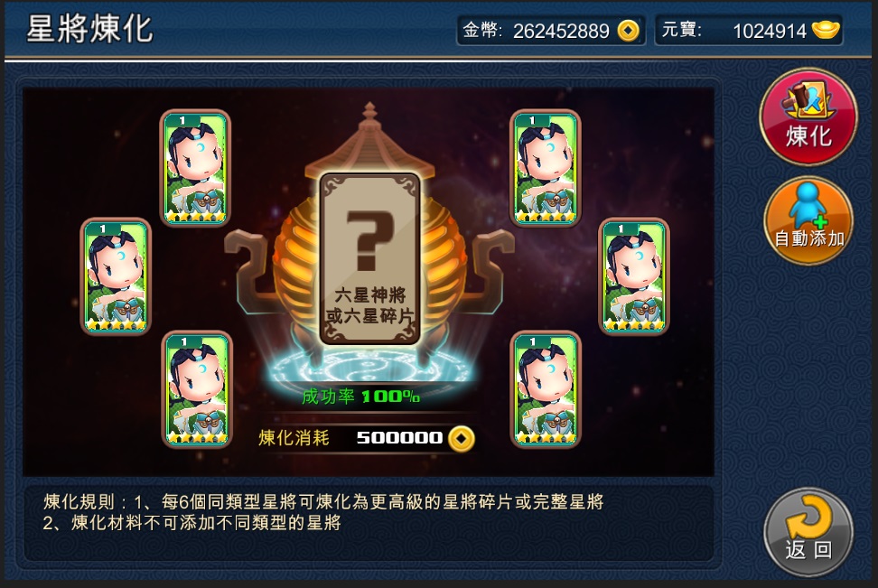This screenshot has height=588, width=878.
Task: Click the question mark result card
Action: (369, 258)
